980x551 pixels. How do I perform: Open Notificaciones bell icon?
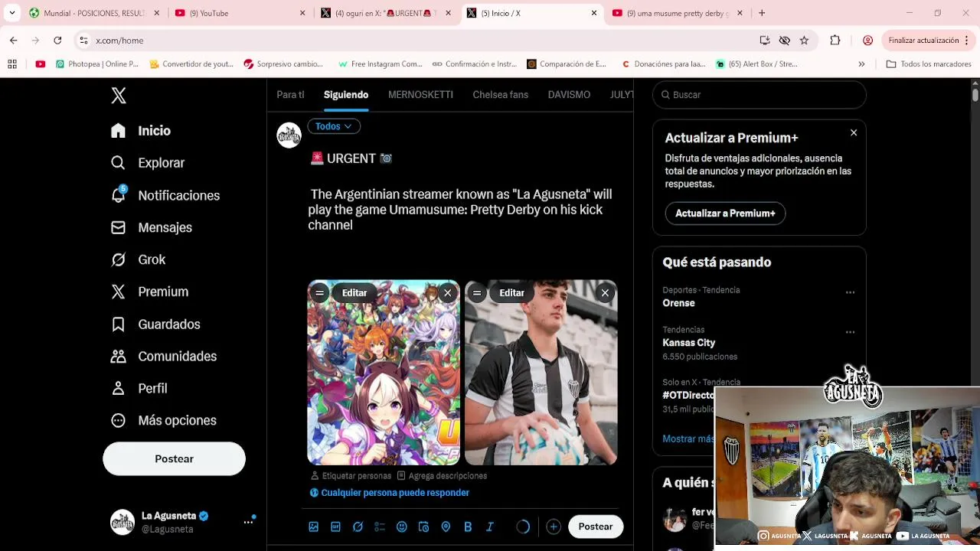point(118,195)
